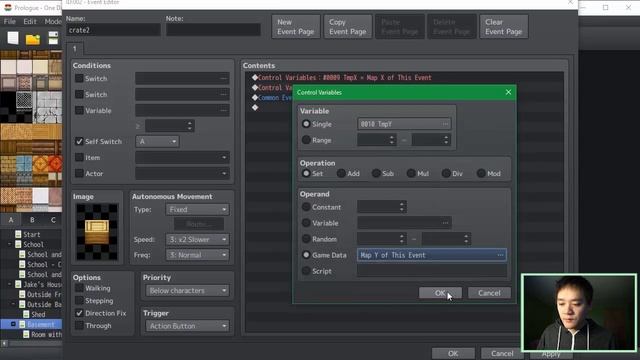The height and width of the screenshot is (360, 640).
Task: Toggle the Through option checkbox
Action: (79, 326)
